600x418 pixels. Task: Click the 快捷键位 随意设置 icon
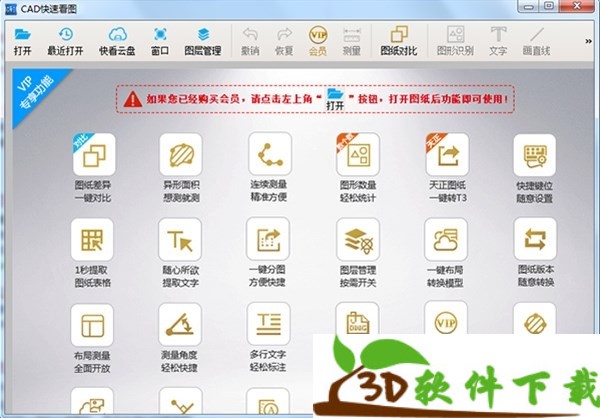535,155
